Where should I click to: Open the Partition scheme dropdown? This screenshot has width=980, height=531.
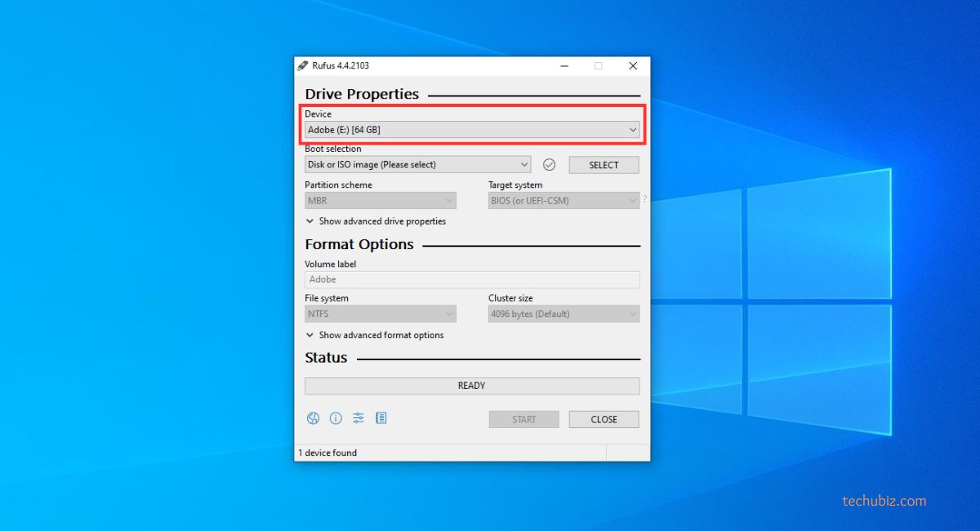click(x=380, y=200)
